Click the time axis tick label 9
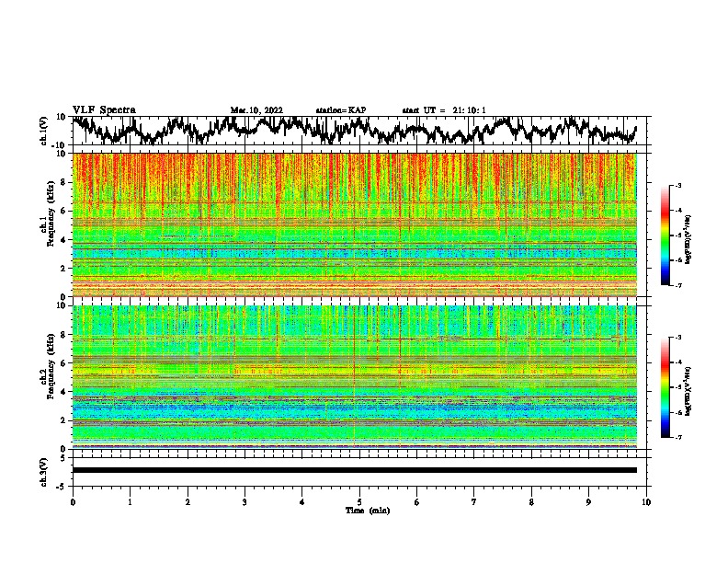The image size is (728, 563). pyautogui.click(x=588, y=502)
